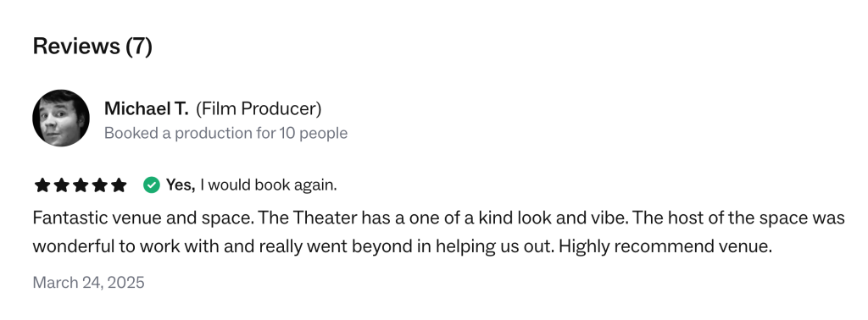Click the number 10 in booking details
Image resolution: width=868 pixels, height=320 pixels.
287,133
